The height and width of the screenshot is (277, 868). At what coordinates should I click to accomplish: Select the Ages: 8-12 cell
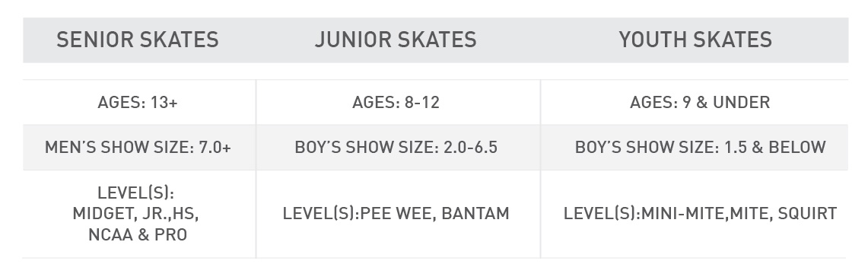click(396, 103)
